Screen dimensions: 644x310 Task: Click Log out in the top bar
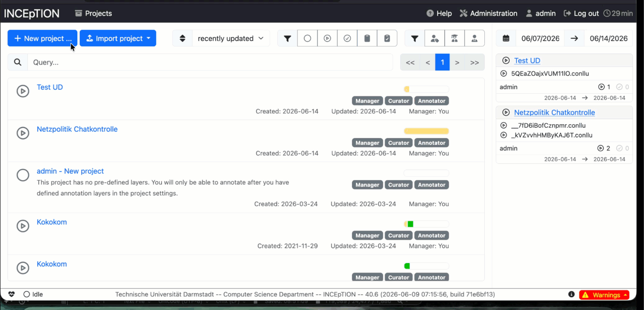581,13
